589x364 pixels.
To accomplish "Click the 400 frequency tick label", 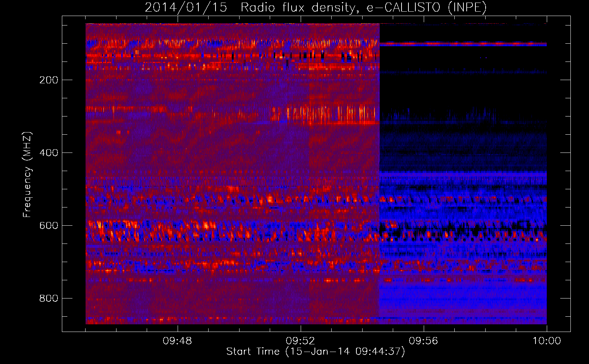I will (x=49, y=153).
